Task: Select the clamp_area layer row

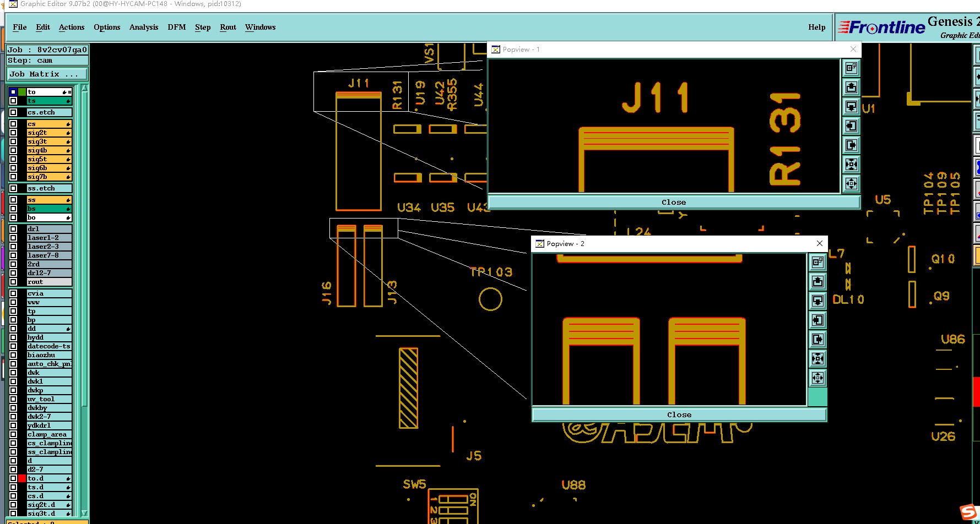Action: coord(49,434)
